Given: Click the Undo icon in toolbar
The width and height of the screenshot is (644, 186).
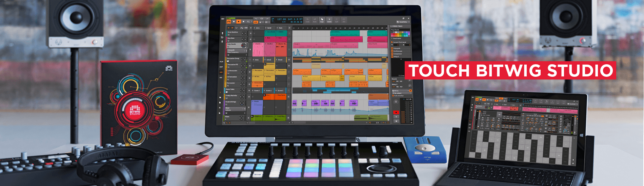Looking at the screenshot, I should point(307,20).
